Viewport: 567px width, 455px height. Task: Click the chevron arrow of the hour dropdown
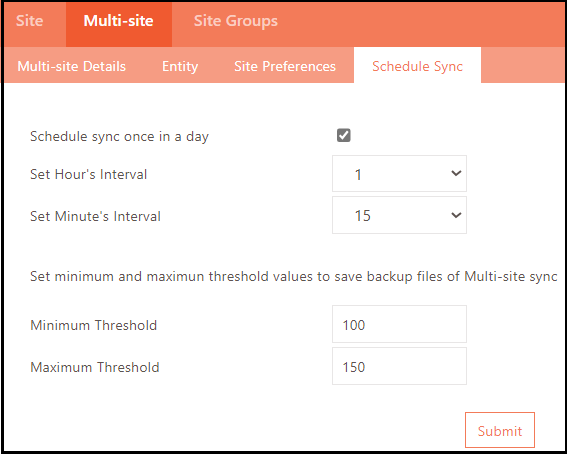point(456,173)
